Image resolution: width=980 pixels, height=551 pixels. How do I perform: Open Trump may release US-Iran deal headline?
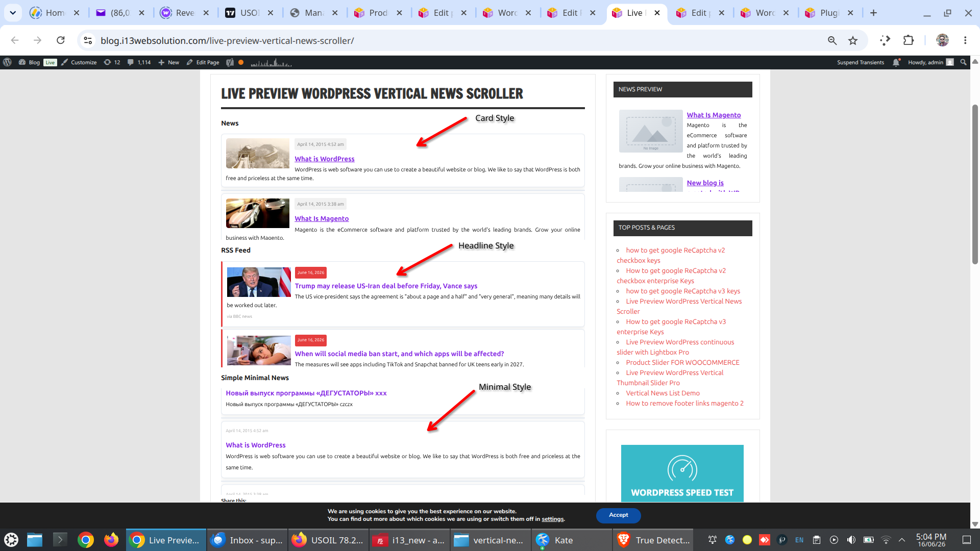[x=386, y=286]
